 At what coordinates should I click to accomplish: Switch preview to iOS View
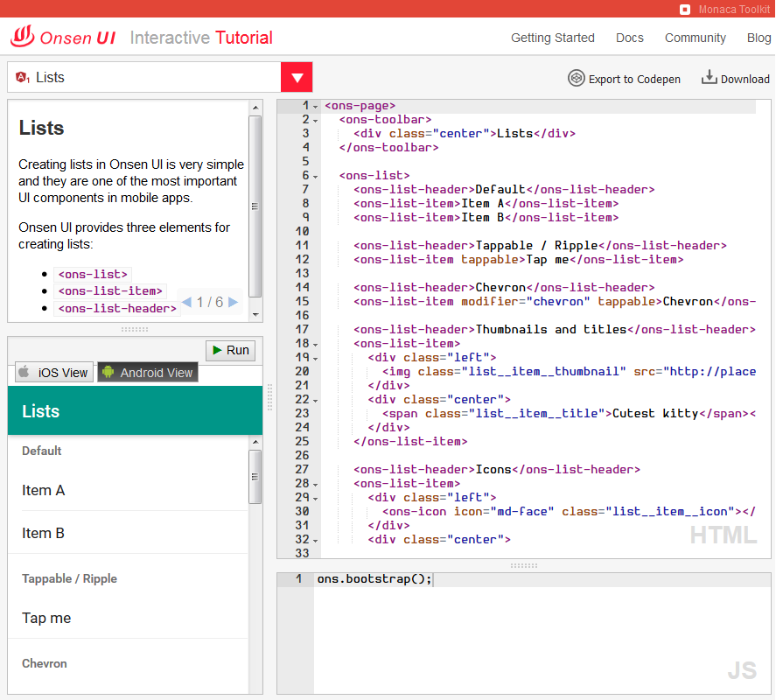pyautogui.click(x=53, y=372)
